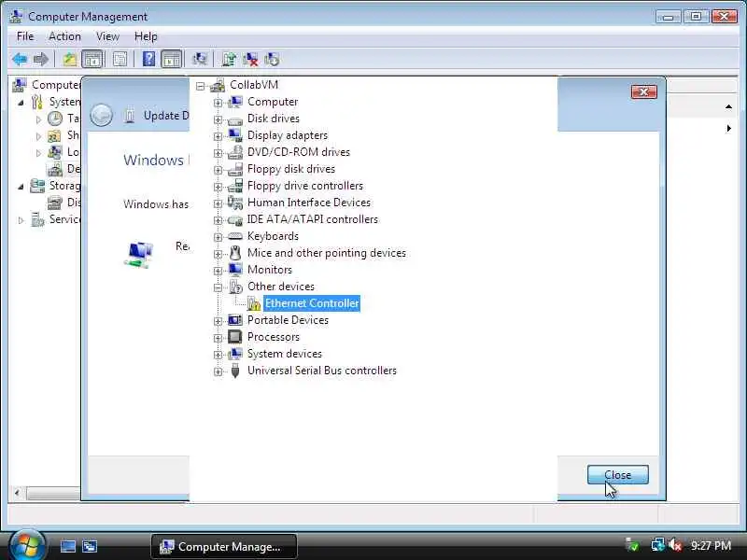The height and width of the screenshot is (560, 747).
Task: Click the Properties sheet toolbar icon
Action: 120,60
